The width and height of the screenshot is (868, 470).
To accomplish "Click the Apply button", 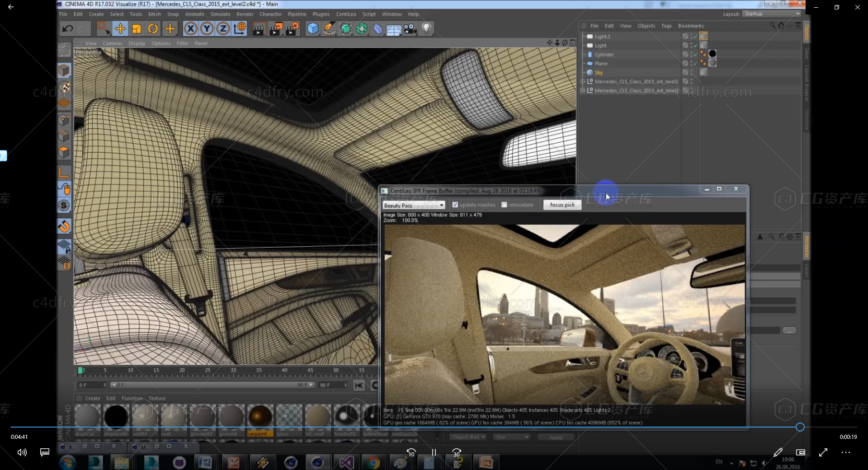I will click(x=556, y=437).
